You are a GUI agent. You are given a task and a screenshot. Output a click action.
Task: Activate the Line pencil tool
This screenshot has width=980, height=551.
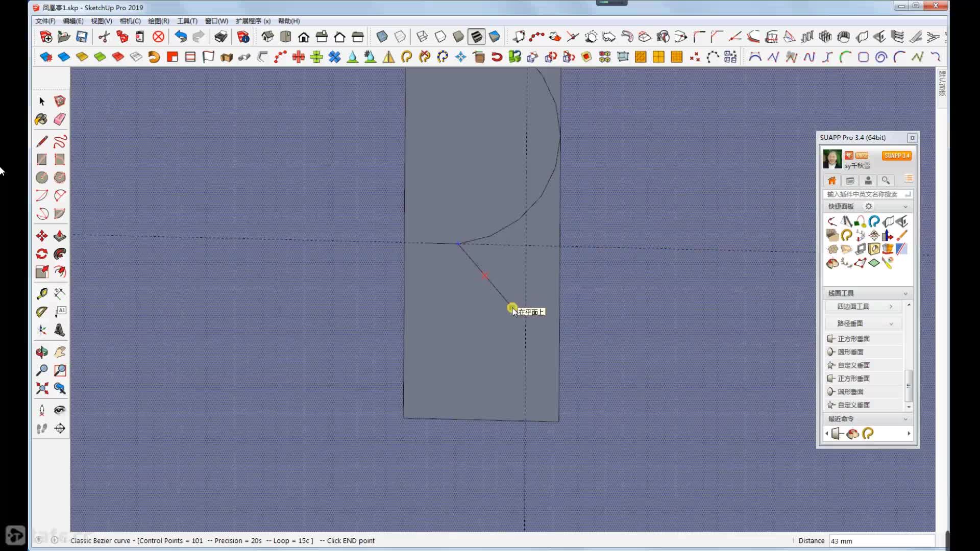pos(42,141)
